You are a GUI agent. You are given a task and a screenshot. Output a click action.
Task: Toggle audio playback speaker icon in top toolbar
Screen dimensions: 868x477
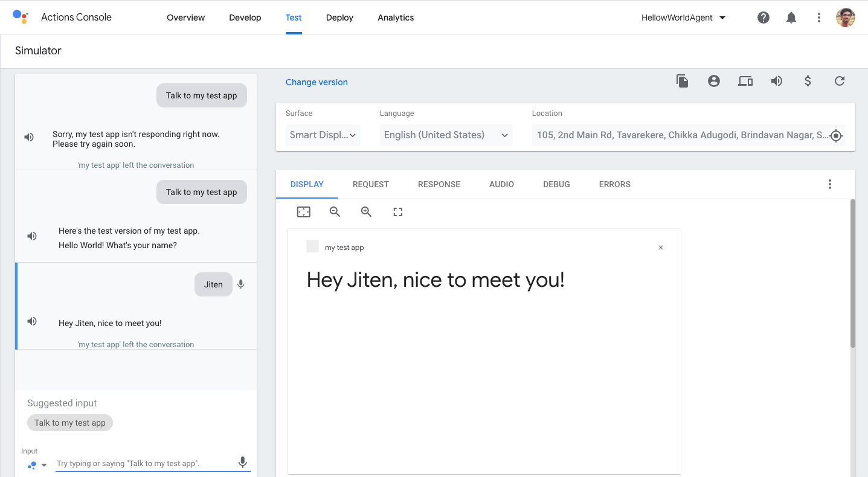tap(777, 82)
